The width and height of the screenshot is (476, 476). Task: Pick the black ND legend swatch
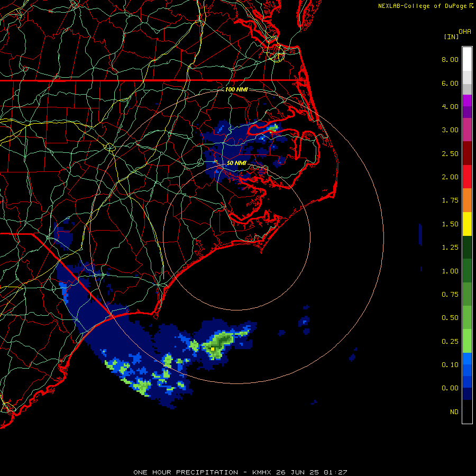point(467,411)
